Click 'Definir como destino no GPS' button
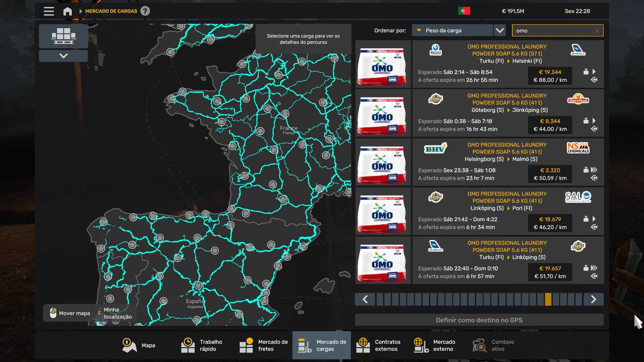 [x=479, y=320]
